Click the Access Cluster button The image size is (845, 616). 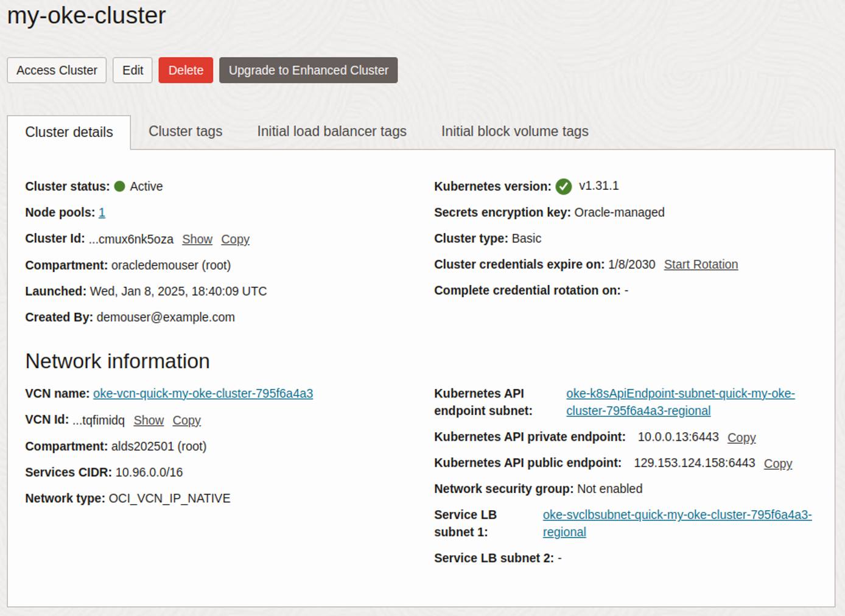(56, 70)
